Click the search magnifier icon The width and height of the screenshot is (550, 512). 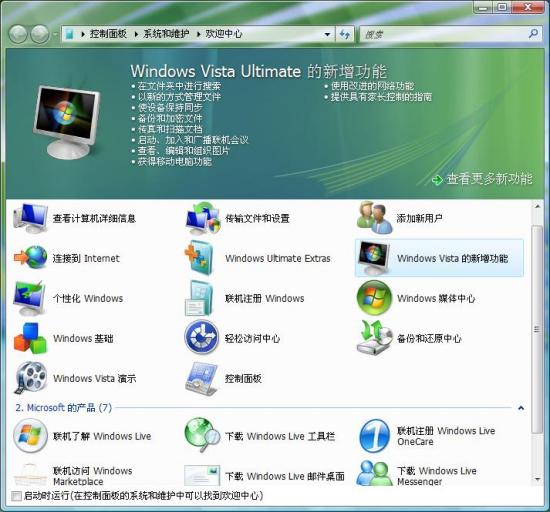tap(533, 34)
